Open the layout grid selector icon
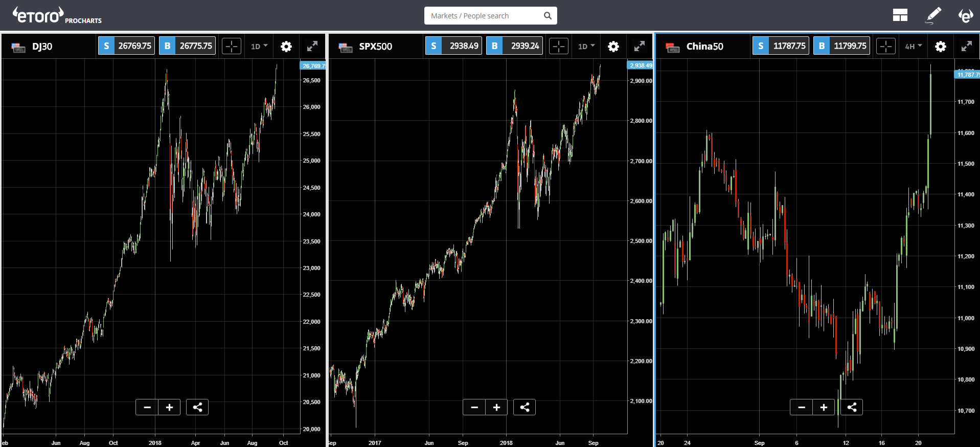The width and height of the screenshot is (980, 447). pyautogui.click(x=900, y=15)
